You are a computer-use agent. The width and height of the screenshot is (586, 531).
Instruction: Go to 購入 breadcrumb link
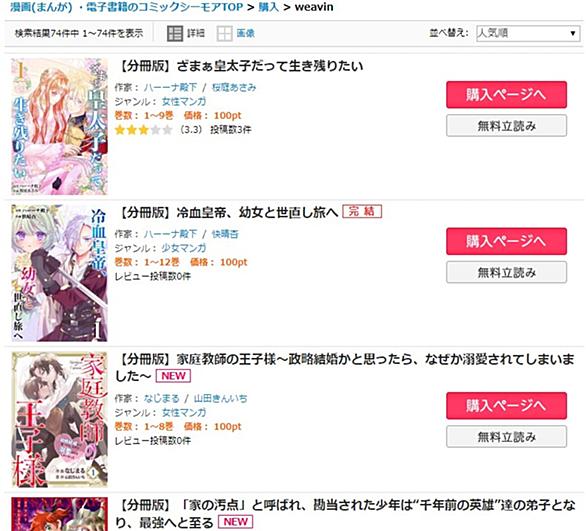268,7
